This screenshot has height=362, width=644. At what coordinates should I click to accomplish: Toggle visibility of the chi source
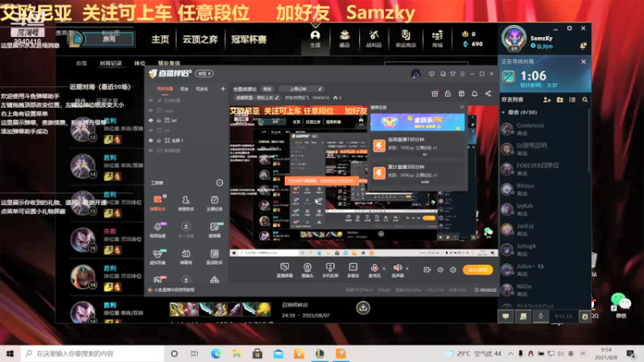(151, 130)
